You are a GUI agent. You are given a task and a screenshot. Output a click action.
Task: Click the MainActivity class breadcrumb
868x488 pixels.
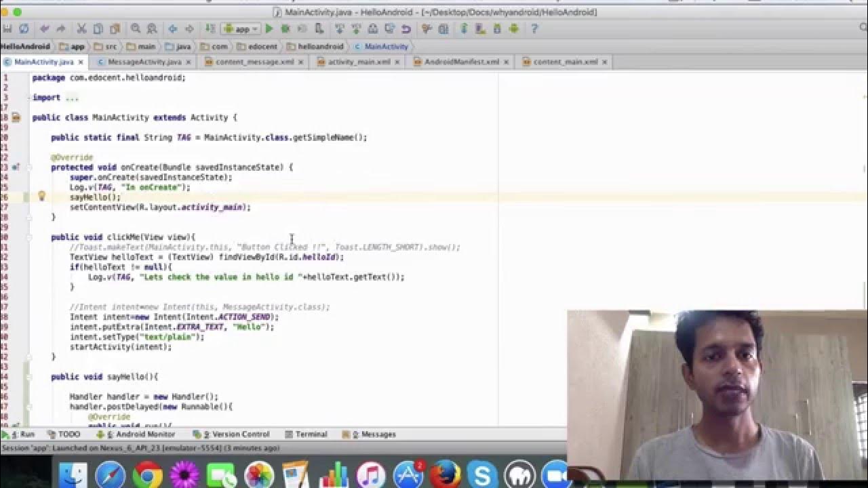click(x=381, y=47)
